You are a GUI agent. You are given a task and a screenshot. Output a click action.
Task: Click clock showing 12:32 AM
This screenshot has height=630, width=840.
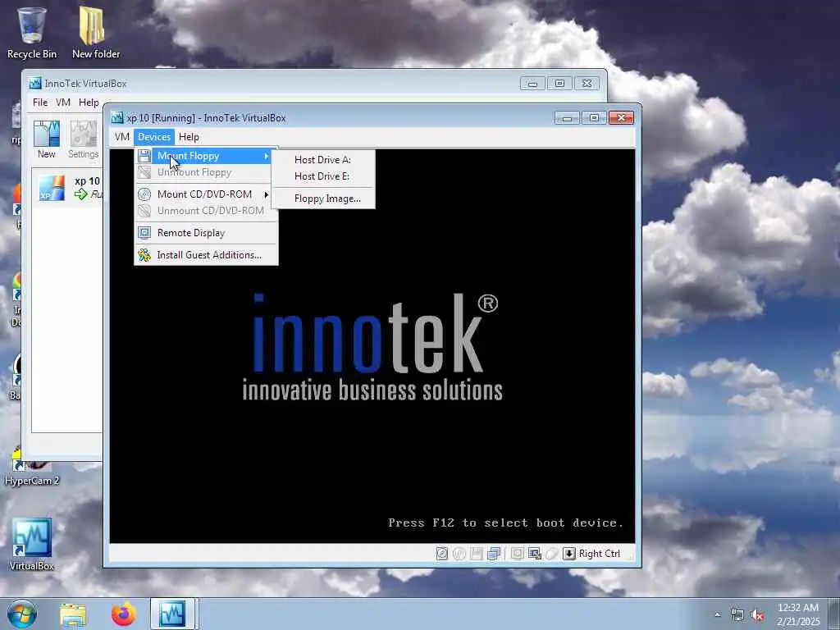coord(797,608)
